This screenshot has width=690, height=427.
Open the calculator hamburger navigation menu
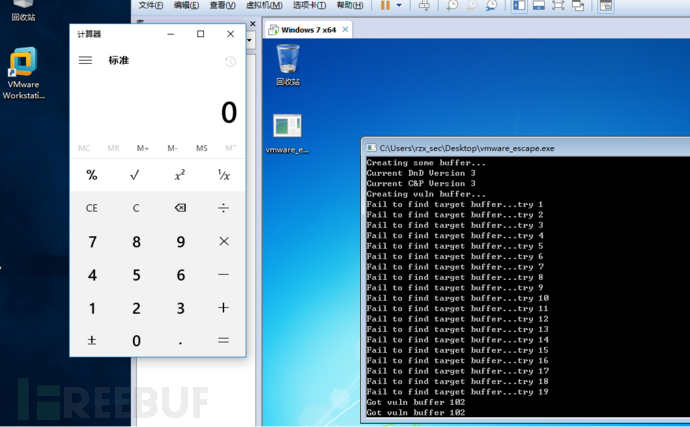click(85, 60)
